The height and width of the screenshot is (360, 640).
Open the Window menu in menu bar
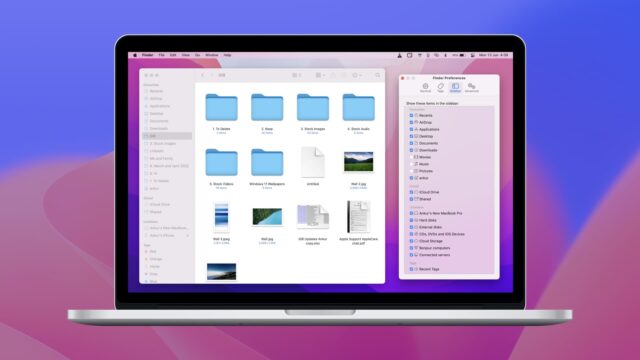tap(211, 55)
